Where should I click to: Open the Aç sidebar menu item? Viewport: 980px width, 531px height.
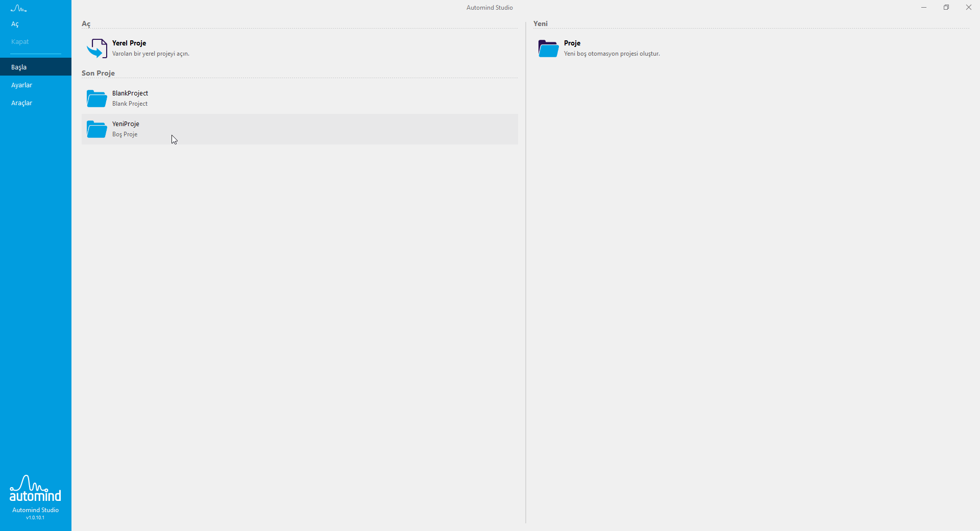[x=15, y=24]
